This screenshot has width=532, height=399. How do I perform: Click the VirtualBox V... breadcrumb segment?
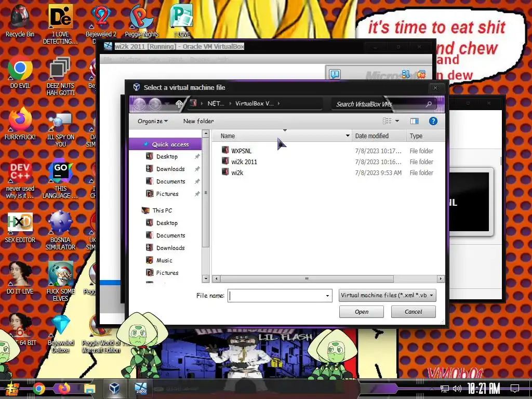pyautogui.click(x=254, y=103)
